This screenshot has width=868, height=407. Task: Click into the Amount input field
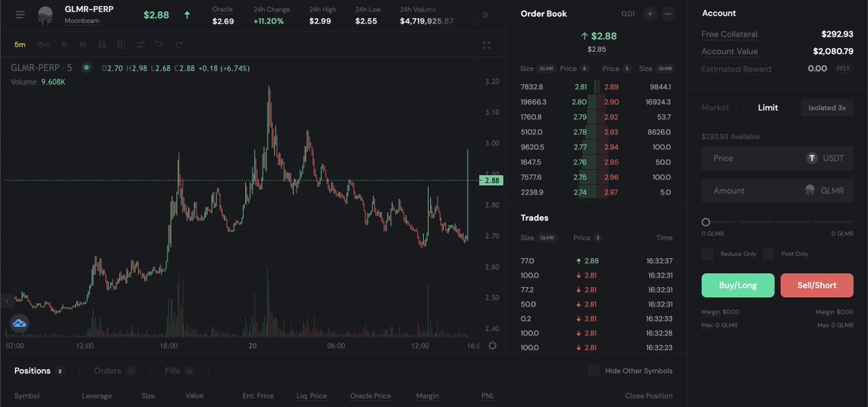pyautogui.click(x=778, y=191)
